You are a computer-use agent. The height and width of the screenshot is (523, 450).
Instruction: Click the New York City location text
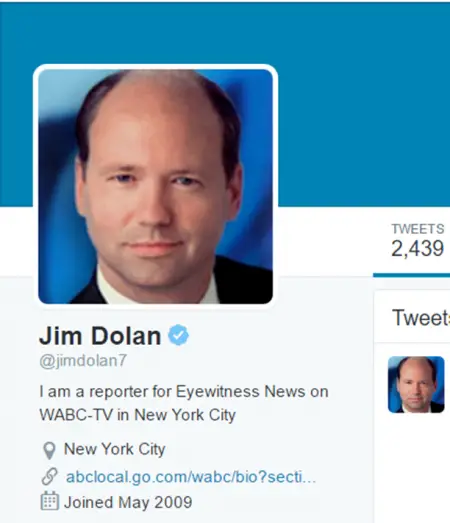114,449
